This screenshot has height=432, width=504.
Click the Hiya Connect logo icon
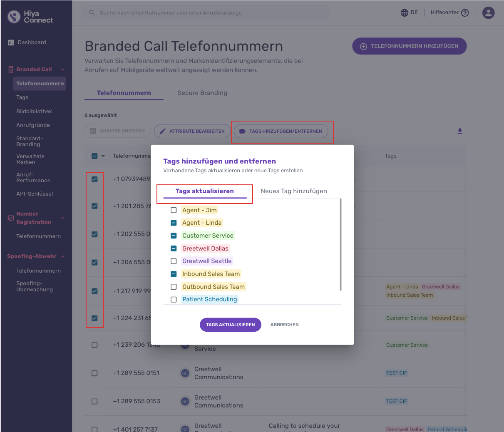click(x=14, y=17)
